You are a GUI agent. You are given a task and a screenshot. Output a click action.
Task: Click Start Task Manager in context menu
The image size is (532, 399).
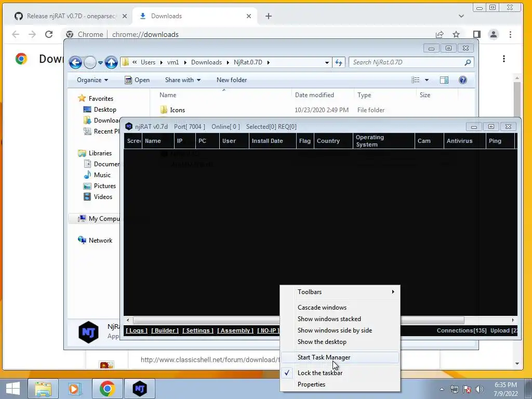pyautogui.click(x=340, y=357)
